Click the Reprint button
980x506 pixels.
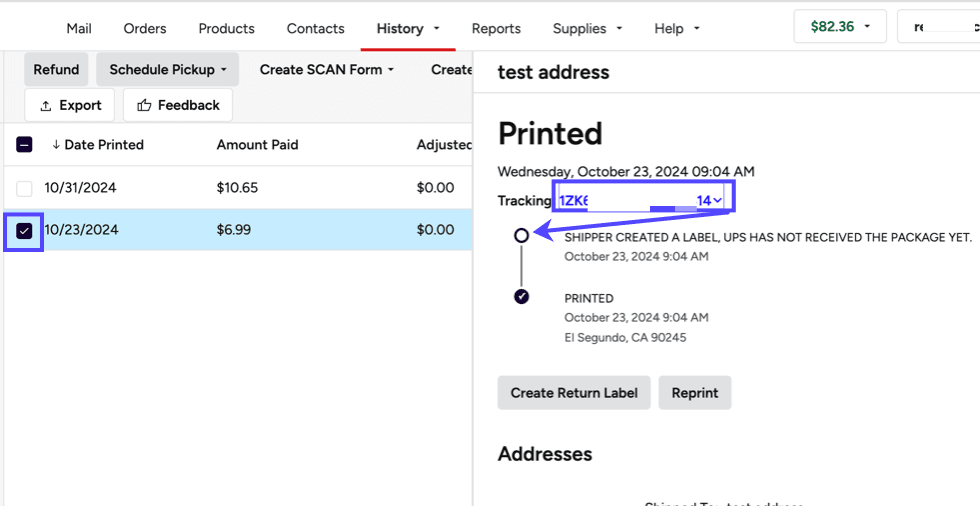pyautogui.click(x=695, y=393)
